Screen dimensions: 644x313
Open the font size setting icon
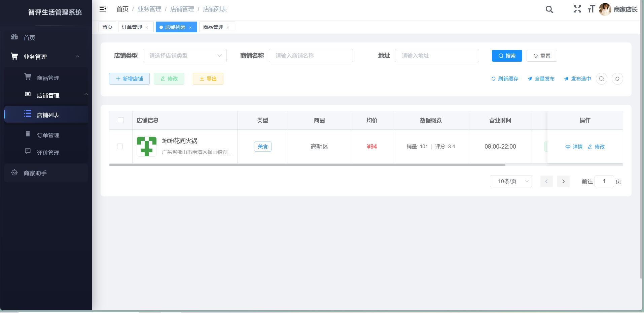(591, 9)
